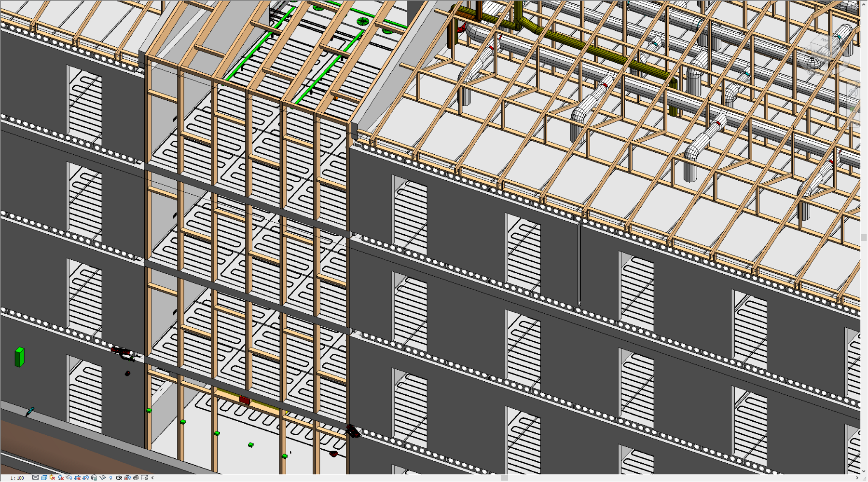Click the Unlocked 3D View house icon
Image resolution: width=868 pixels, height=482 pixels.
pyautogui.click(x=94, y=478)
